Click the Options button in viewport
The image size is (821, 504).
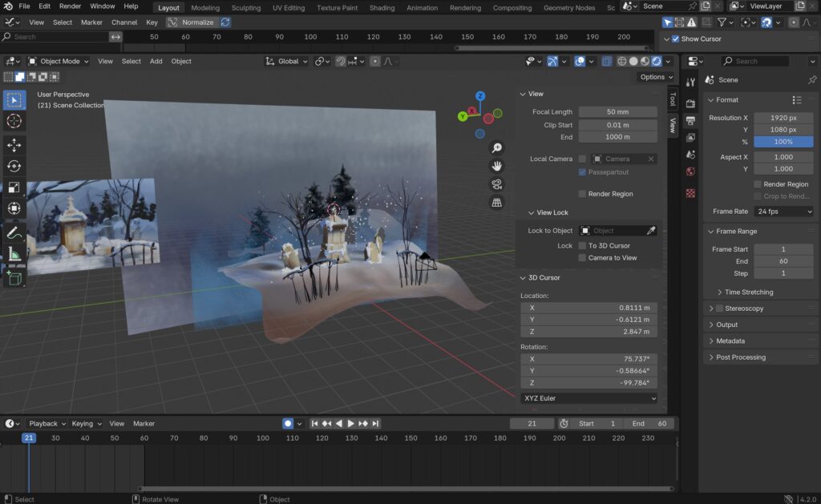655,77
